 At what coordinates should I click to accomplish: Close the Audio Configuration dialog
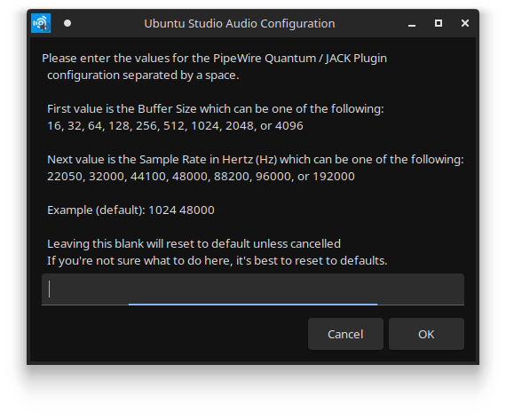coord(465,23)
